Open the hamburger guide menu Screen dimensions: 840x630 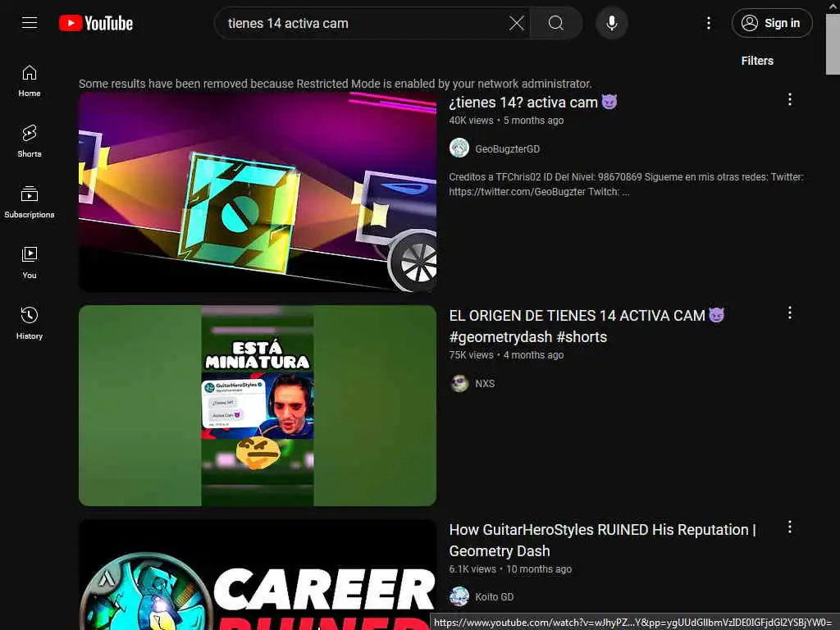coord(30,23)
